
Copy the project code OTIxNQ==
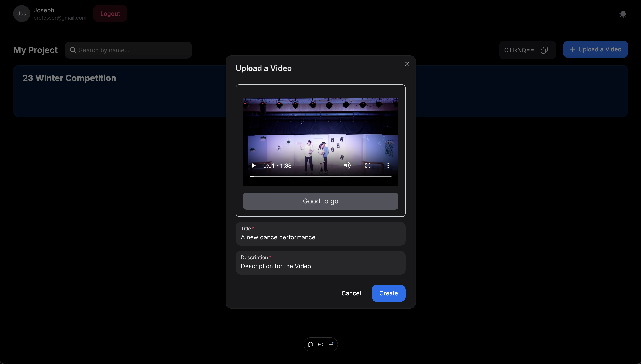545,50
